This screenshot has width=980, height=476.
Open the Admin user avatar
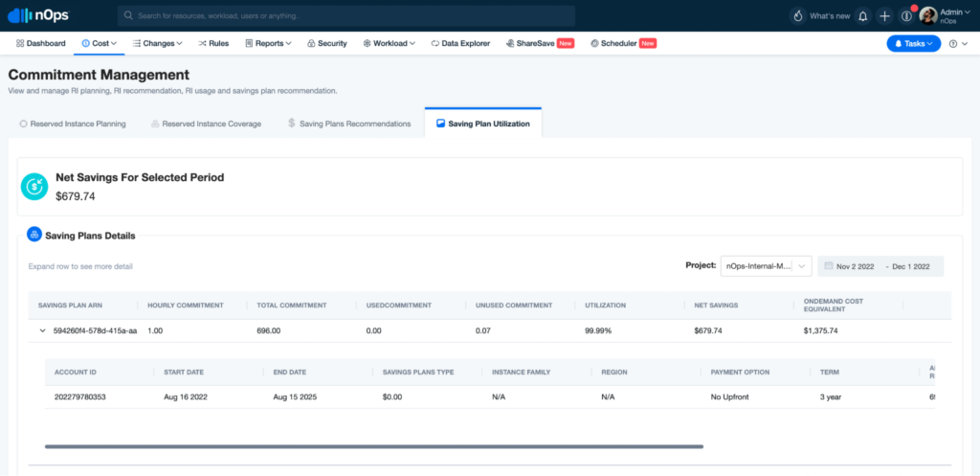(x=928, y=15)
